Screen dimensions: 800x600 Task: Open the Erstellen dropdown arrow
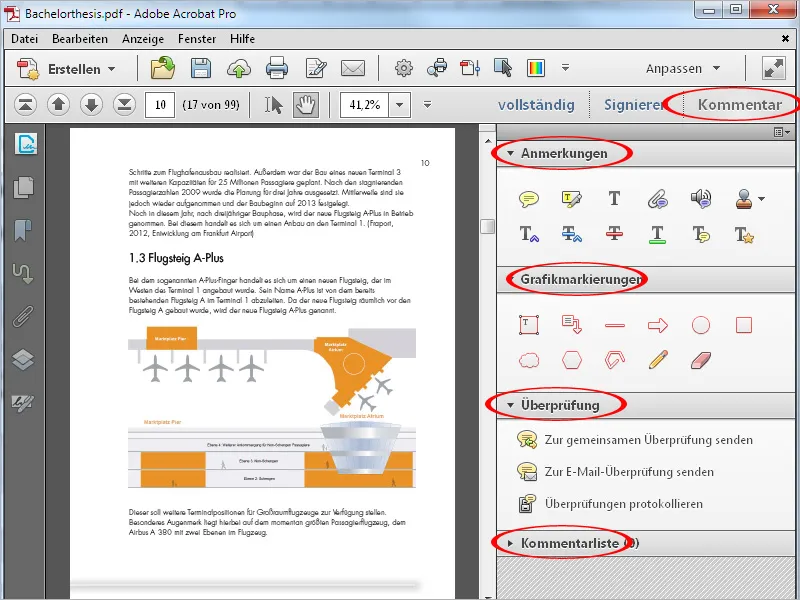pos(112,69)
